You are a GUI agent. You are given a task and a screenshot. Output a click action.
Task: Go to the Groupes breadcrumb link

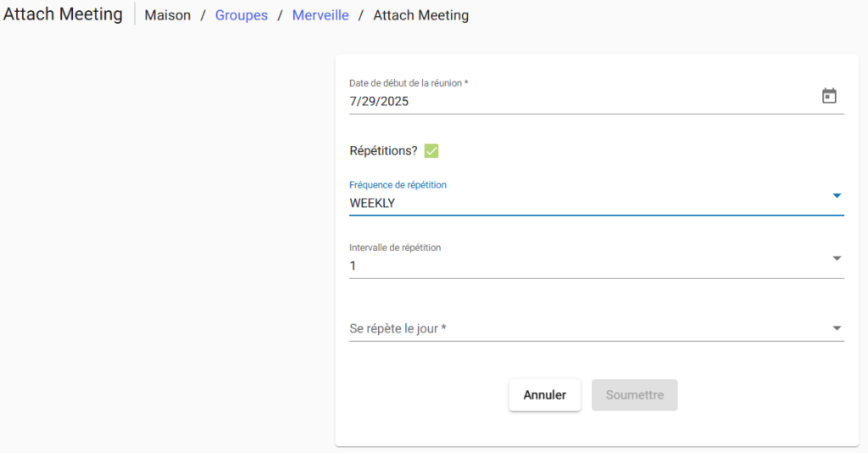(x=242, y=15)
